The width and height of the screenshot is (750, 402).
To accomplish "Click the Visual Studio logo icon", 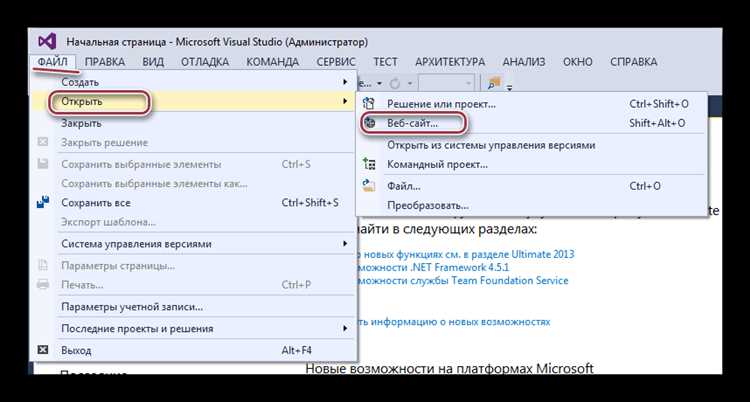I will click(47, 42).
